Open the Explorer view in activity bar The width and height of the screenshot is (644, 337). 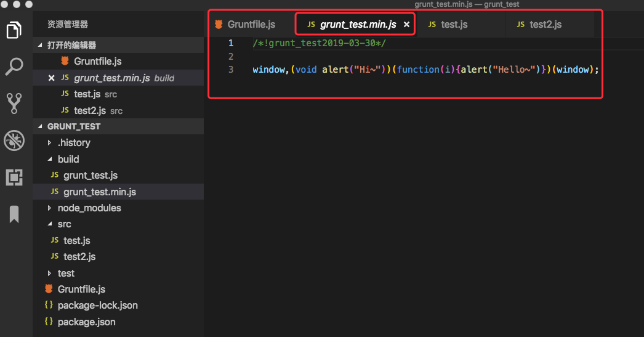pos(14,30)
